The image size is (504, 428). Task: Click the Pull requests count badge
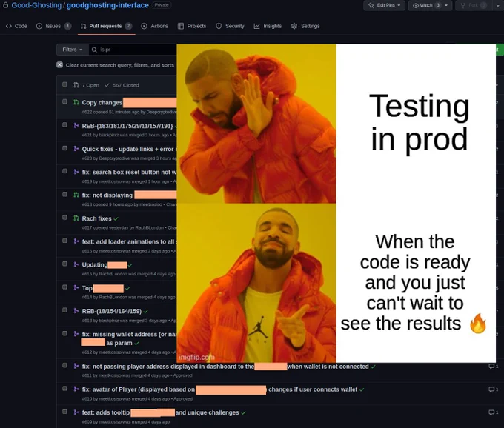tap(128, 26)
